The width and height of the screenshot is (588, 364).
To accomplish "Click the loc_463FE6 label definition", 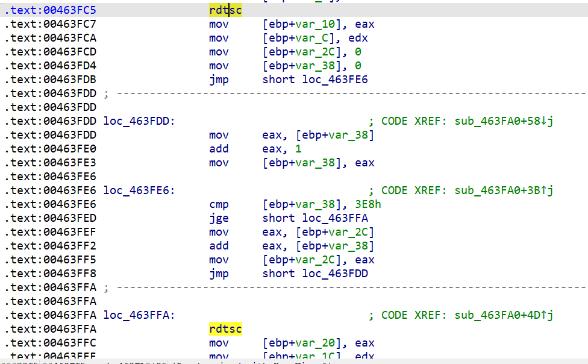I will (139, 190).
